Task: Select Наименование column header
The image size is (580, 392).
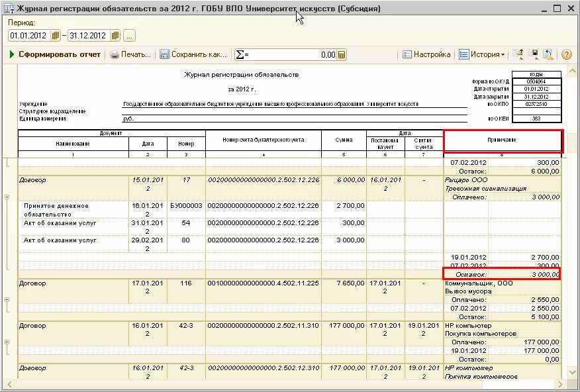Action: tap(73, 144)
